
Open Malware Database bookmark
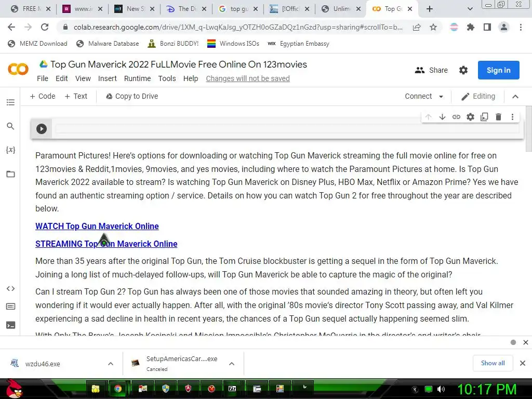108,44
